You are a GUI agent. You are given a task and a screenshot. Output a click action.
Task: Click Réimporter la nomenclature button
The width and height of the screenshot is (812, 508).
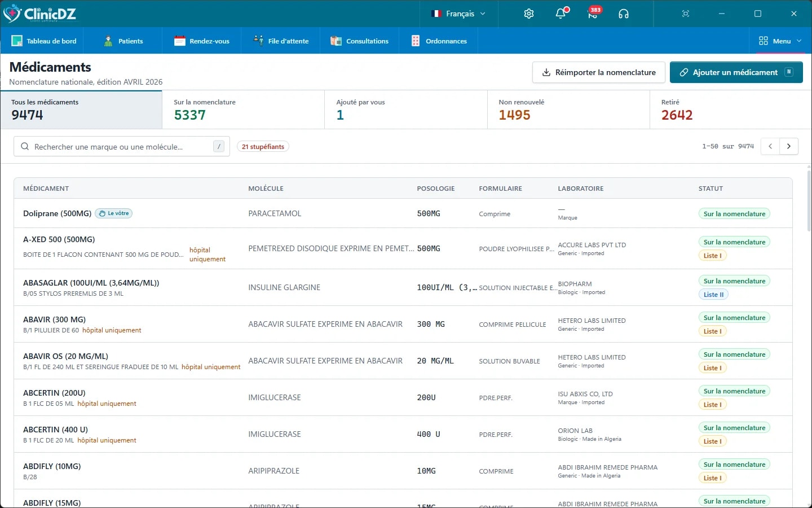click(599, 72)
